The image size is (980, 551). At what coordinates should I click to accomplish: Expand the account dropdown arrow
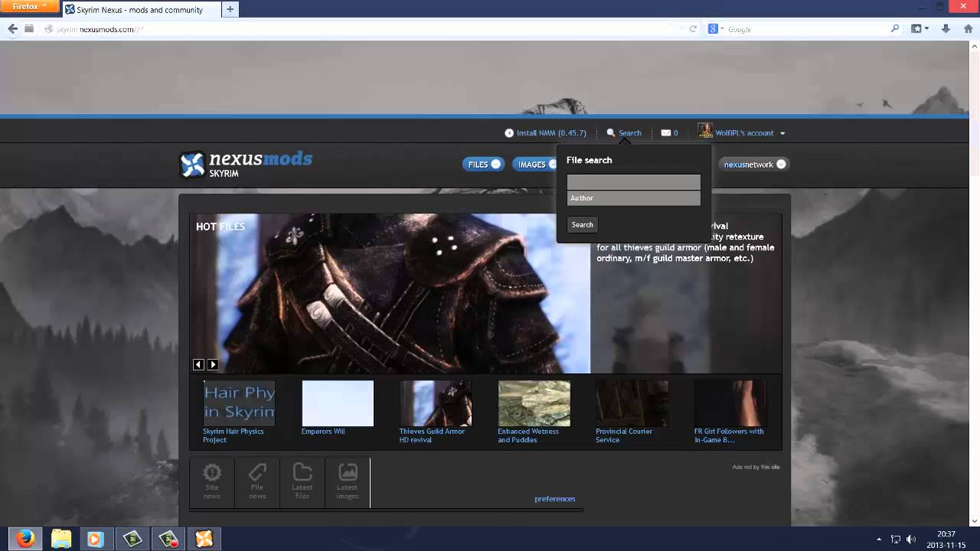pos(782,133)
